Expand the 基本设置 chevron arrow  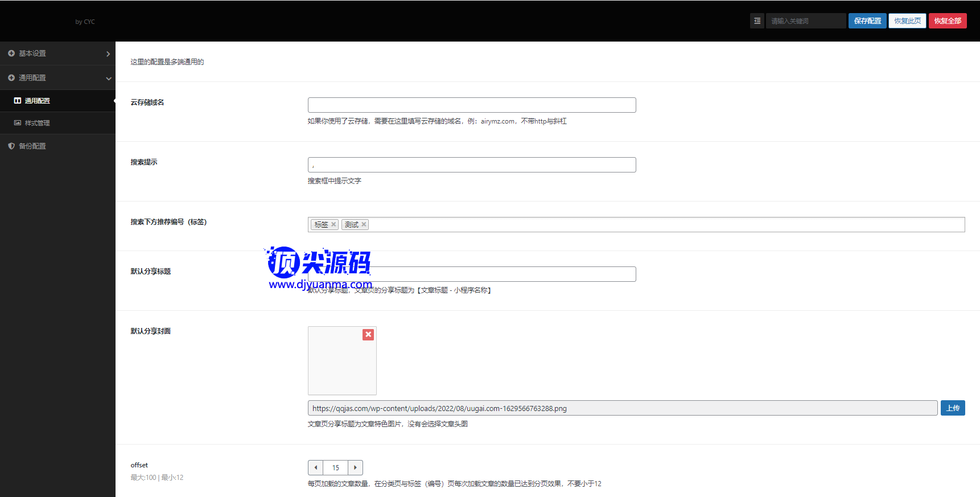108,54
